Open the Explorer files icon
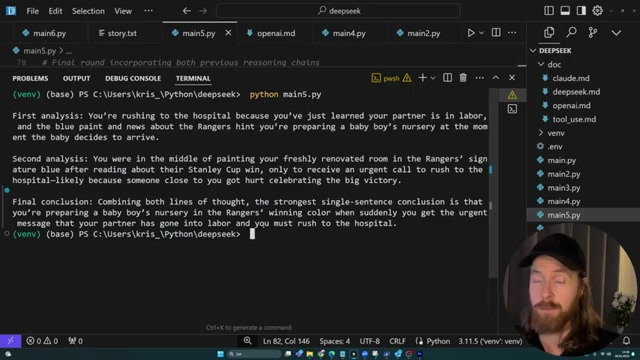The image size is (640, 360). click(x=549, y=33)
